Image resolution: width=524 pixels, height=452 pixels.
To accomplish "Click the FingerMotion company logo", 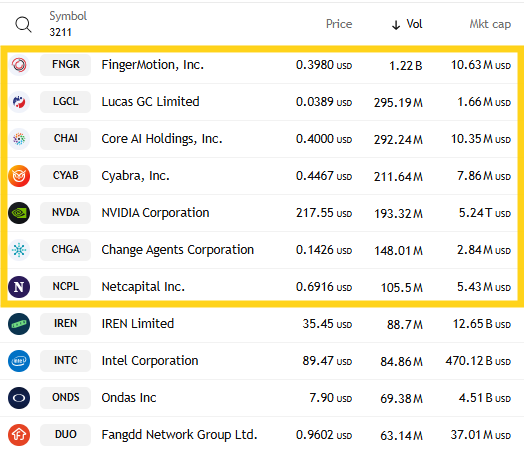I will [19, 65].
